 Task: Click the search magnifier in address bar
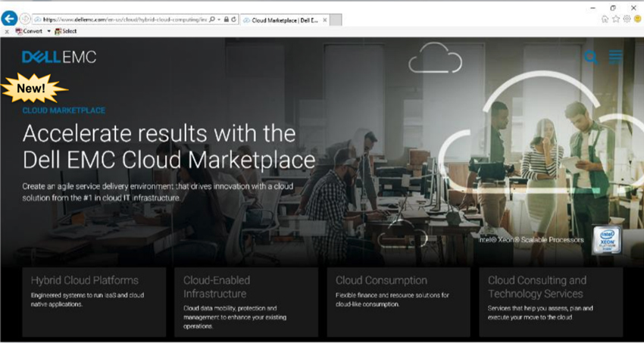(212, 19)
